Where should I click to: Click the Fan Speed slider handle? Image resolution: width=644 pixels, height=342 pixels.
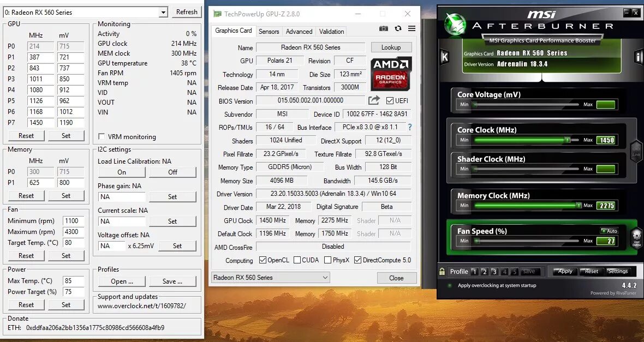coord(477,241)
